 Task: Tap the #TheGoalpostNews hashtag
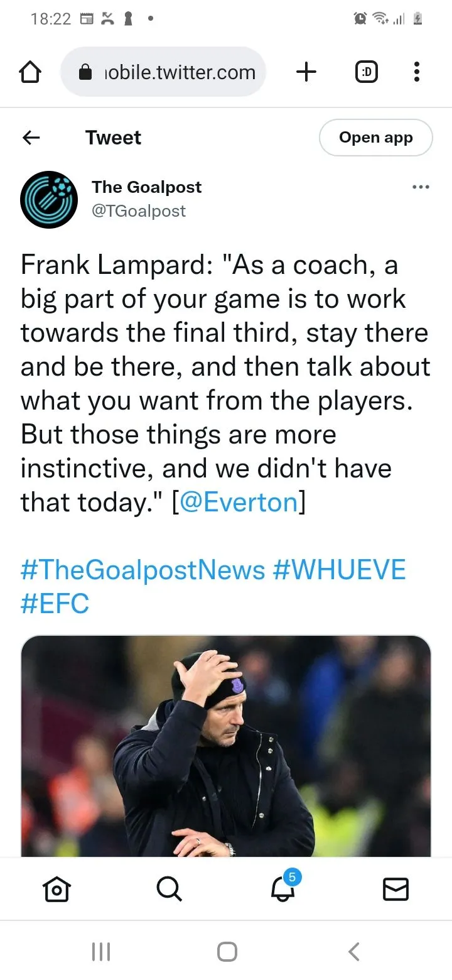(x=143, y=570)
